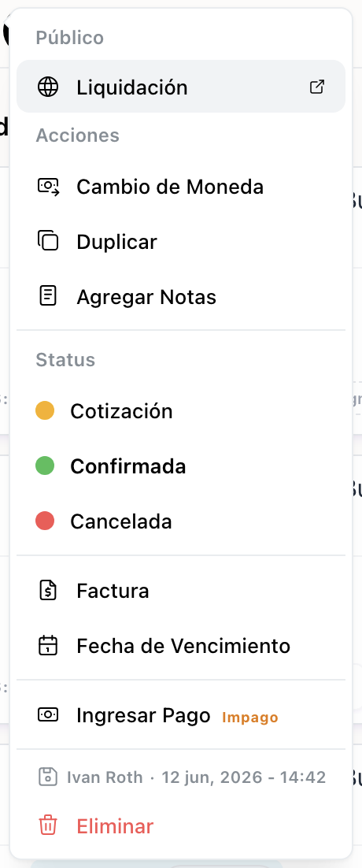362x868 pixels.
Task: Set status to Confirmada
Action: pos(181,466)
